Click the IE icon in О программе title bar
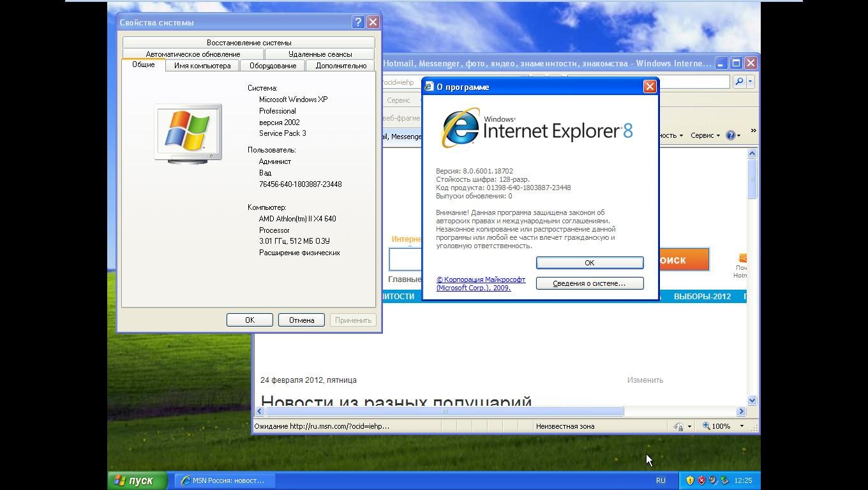The height and width of the screenshot is (490, 868). coord(430,87)
